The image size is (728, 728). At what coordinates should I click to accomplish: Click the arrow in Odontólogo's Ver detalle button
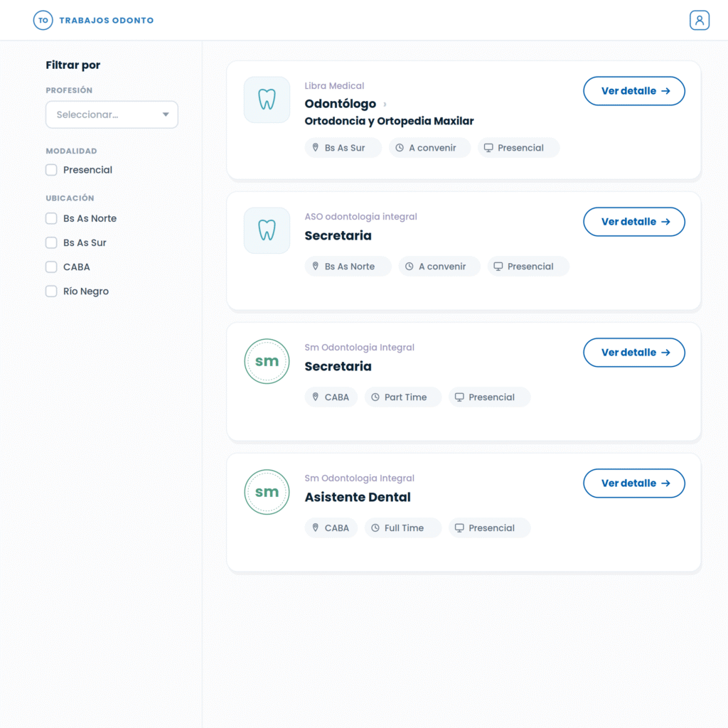pos(665,91)
